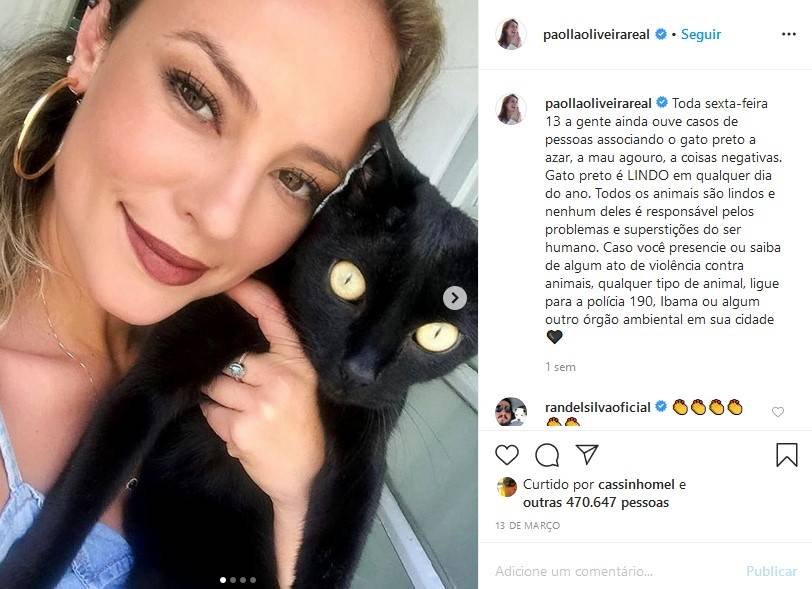This screenshot has height=589, width=812.
Task: Open header profile picture avatar
Action: pyautogui.click(x=511, y=34)
